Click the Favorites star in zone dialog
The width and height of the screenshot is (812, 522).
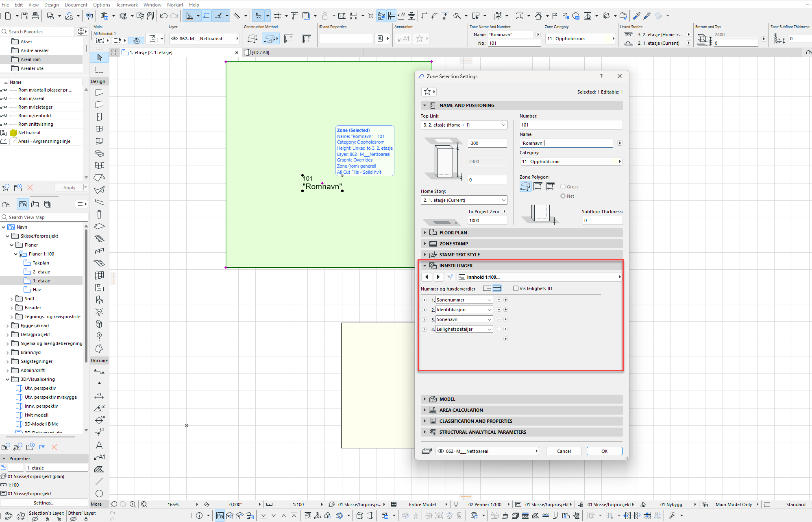(x=427, y=92)
